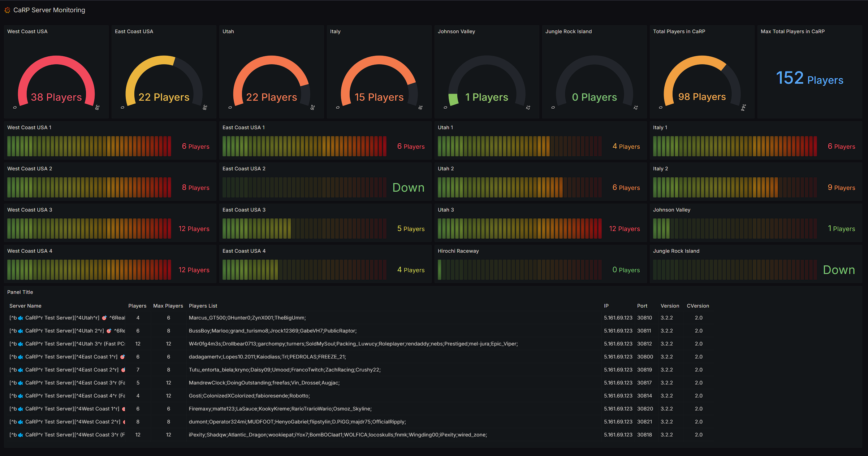868x456 pixels.
Task: Open the Total Players in CaRP panel menu
Action: click(x=679, y=31)
